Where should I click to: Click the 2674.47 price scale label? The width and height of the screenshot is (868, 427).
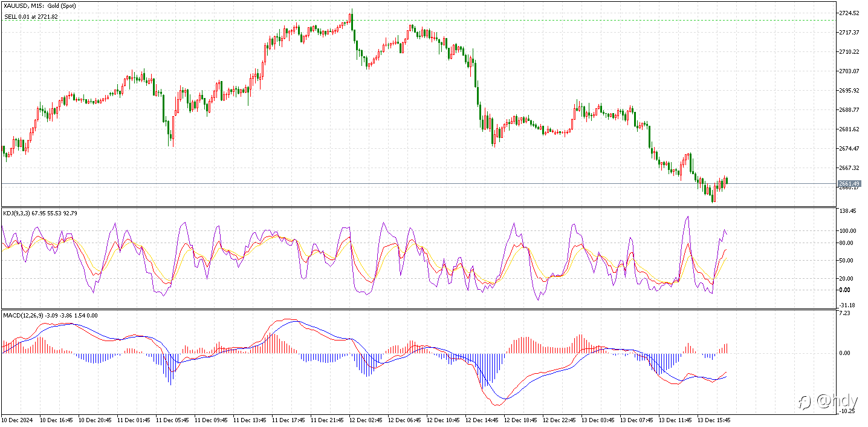pos(849,148)
